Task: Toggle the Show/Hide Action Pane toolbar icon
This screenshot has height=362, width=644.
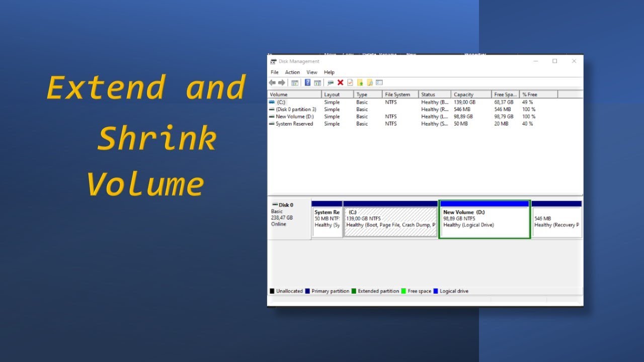Action: tap(317, 82)
